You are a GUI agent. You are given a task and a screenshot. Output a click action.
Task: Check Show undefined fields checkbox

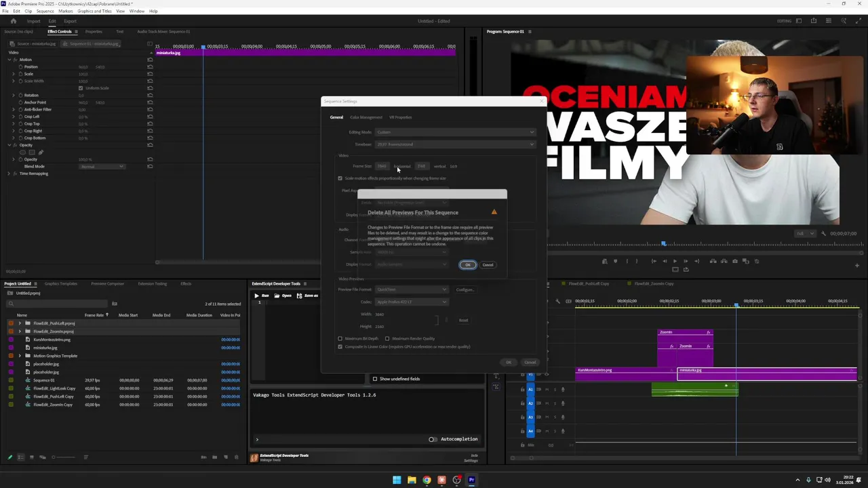375,379
